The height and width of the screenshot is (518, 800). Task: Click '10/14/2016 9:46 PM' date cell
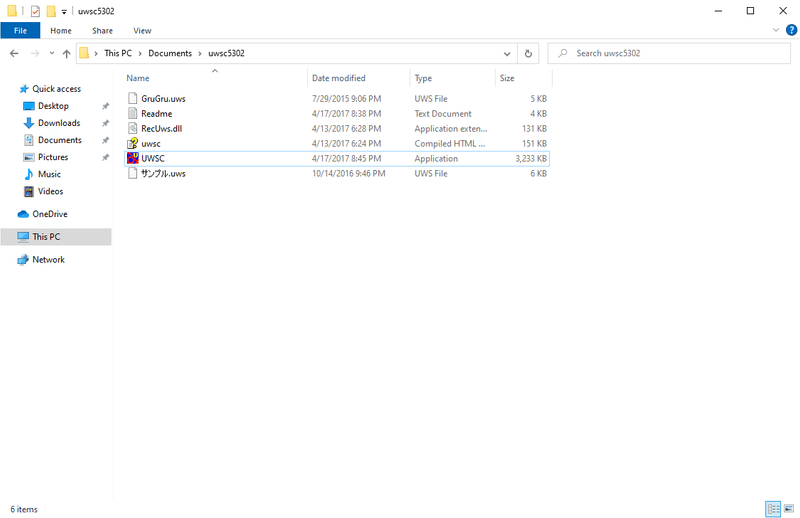pos(348,174)
